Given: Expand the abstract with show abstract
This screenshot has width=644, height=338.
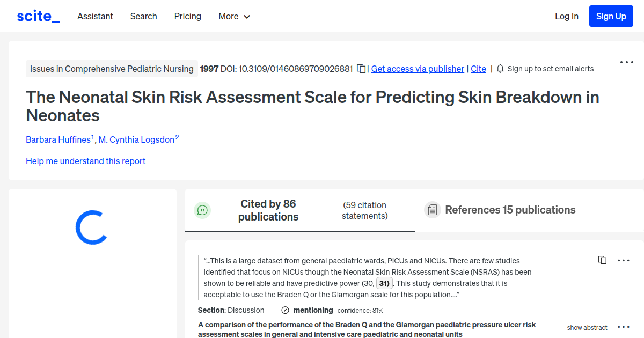Looking at the screenshot, I should pyautogui.click(x=587, y=327).
